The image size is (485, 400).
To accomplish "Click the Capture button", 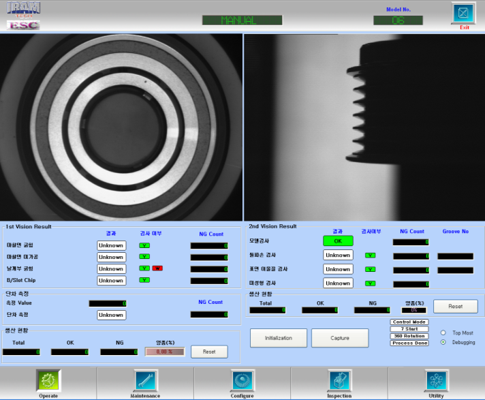I will click(x=340, y=338).
